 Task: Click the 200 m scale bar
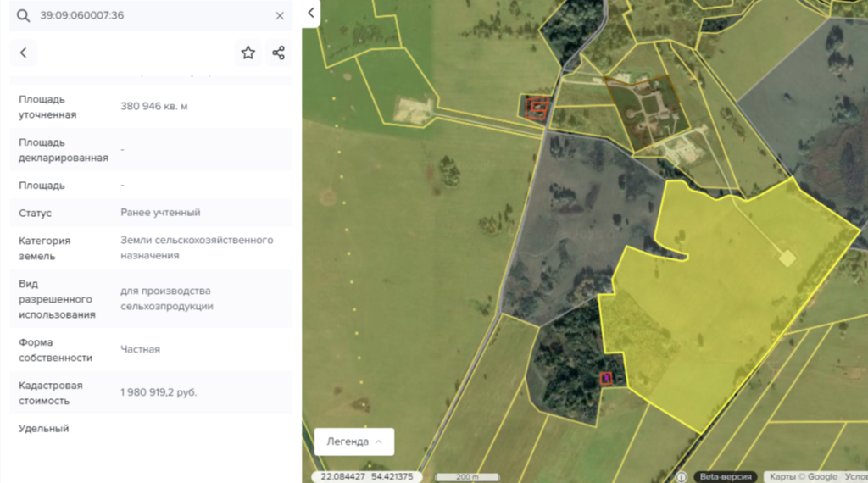(x=468, y=476)
